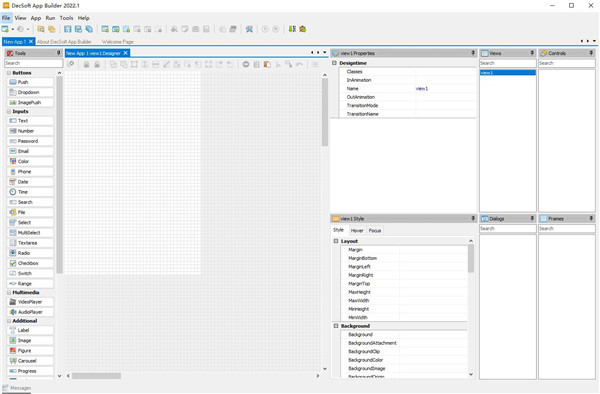Click the Views panel search field
The width and height of the screenshot is (600, 394).
click(507, 63)
